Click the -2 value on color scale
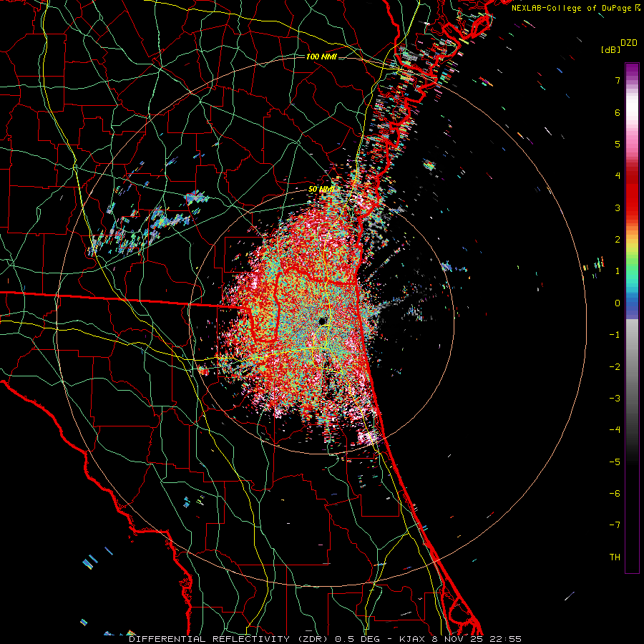Screen dimensions: 644x644 point(615,367)
